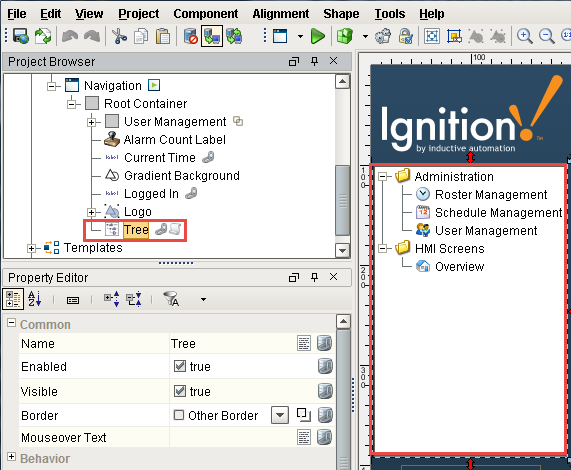
Task: Click the expand all categories icon
Action: pos(112,299)
